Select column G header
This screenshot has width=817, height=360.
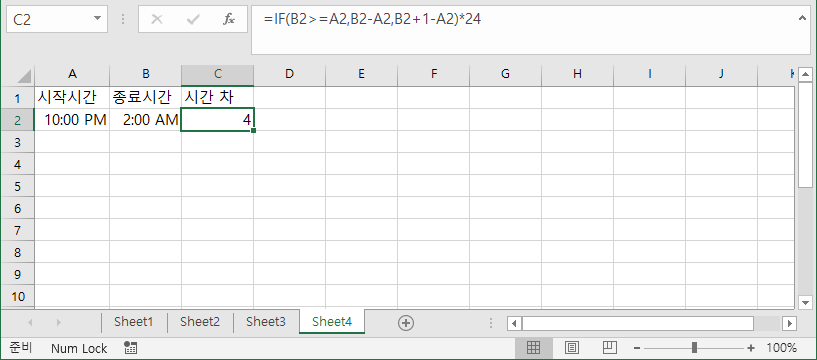click(x=505, y=74)
